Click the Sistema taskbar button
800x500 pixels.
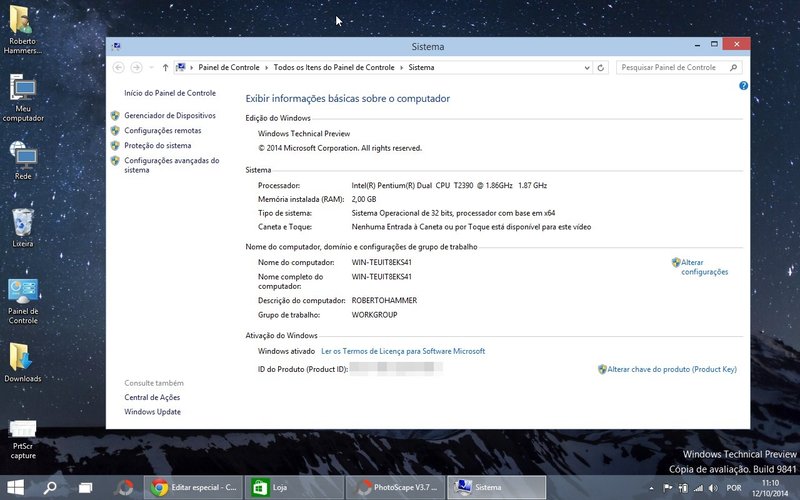496,488
